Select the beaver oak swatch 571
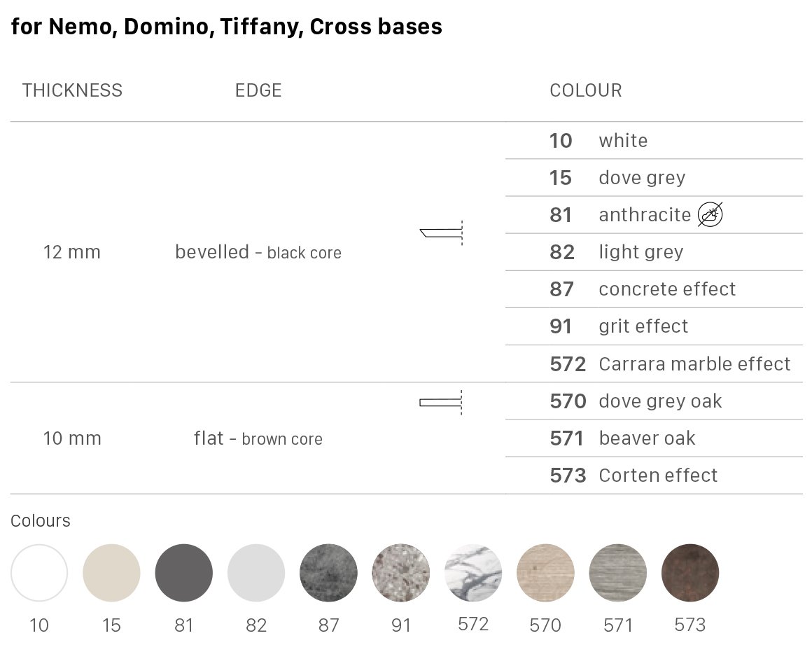 tap(618, 573)
